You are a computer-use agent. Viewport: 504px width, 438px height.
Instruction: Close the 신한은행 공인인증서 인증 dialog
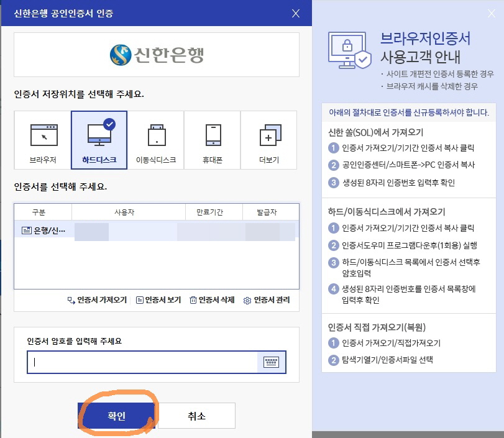(x=296, y=13)
